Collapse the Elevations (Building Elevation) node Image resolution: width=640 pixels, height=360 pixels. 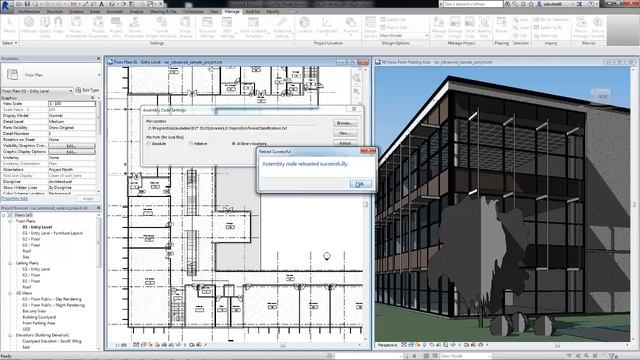(x=10, y=335)
